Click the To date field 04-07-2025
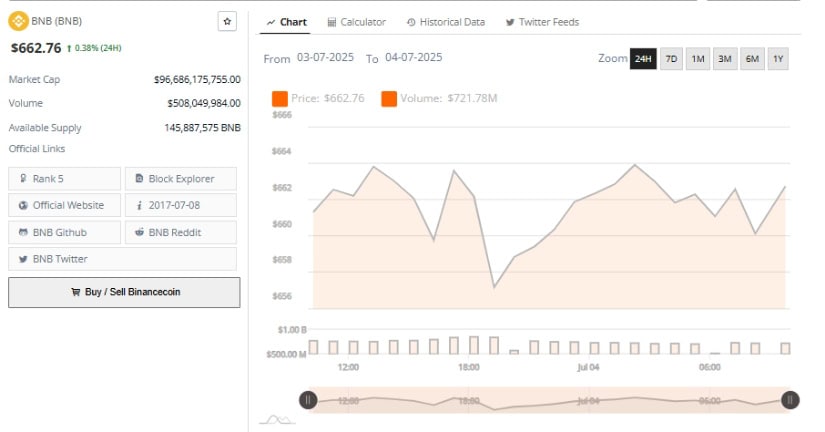 tap(414, 57)
